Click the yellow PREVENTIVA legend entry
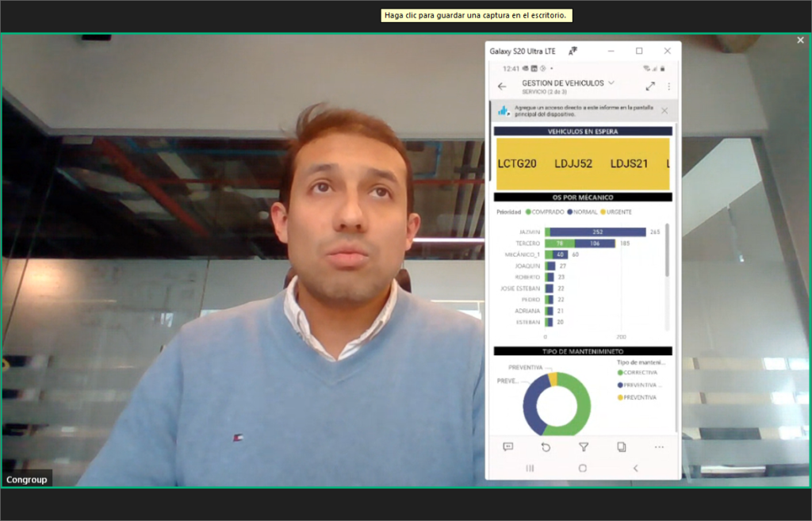Viewport: 812px width, 521px height. click(x=637, y=397)
